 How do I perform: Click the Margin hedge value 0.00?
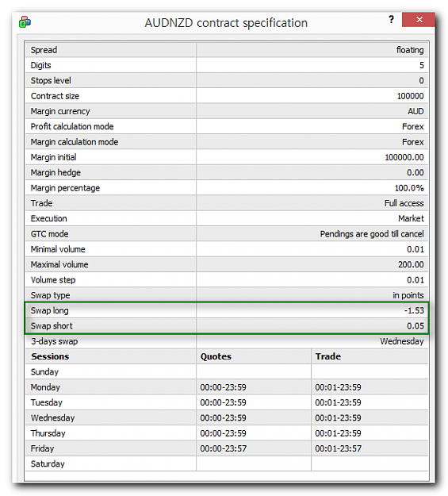point(415,173)
